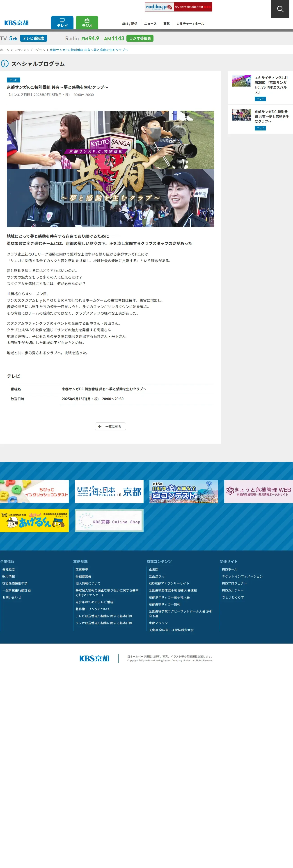Viewport: 293px width, 868px height.
Task: Open the search magnifier icon
Action: tap(280, 9)
